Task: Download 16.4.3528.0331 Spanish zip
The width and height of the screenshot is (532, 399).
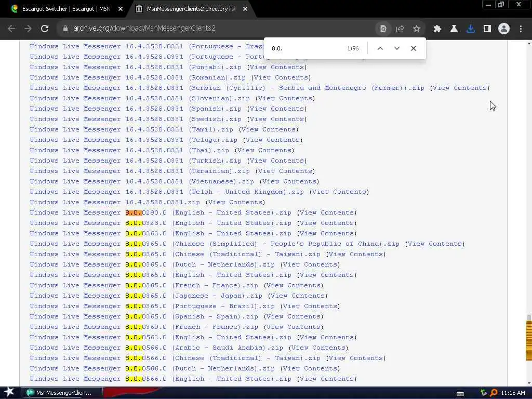Action: [136, 109]
